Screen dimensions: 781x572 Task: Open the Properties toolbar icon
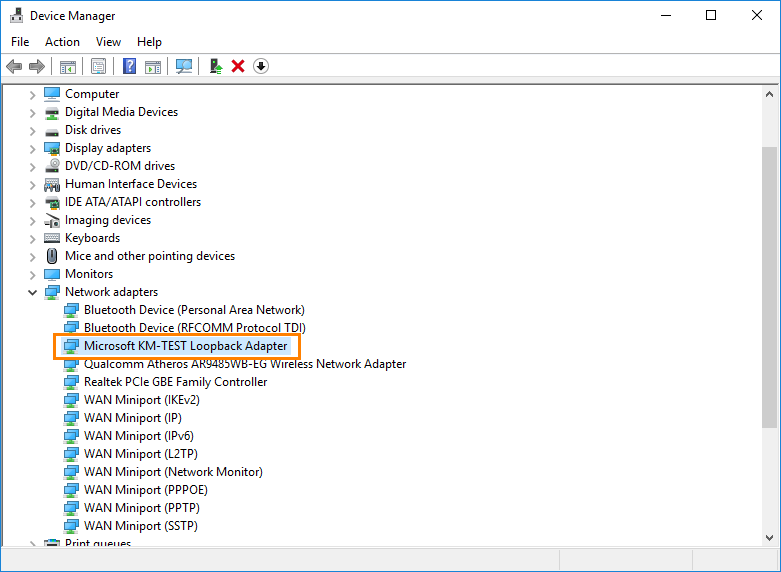(x=99, y=66)
